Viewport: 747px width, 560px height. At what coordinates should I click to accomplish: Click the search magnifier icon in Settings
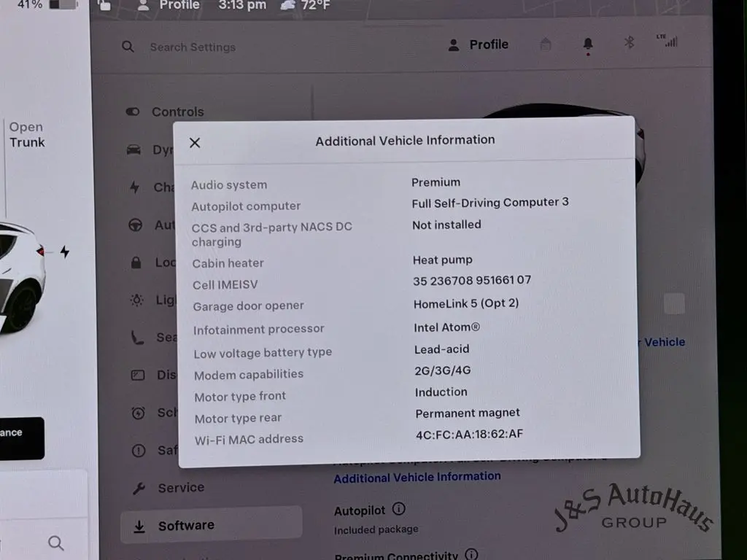tap(128, 47)
